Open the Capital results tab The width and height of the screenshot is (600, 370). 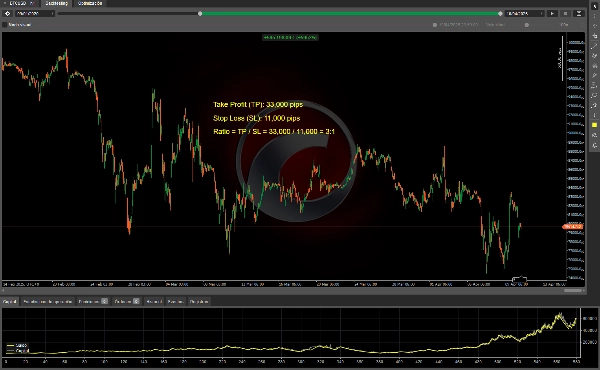pos(10,302)
